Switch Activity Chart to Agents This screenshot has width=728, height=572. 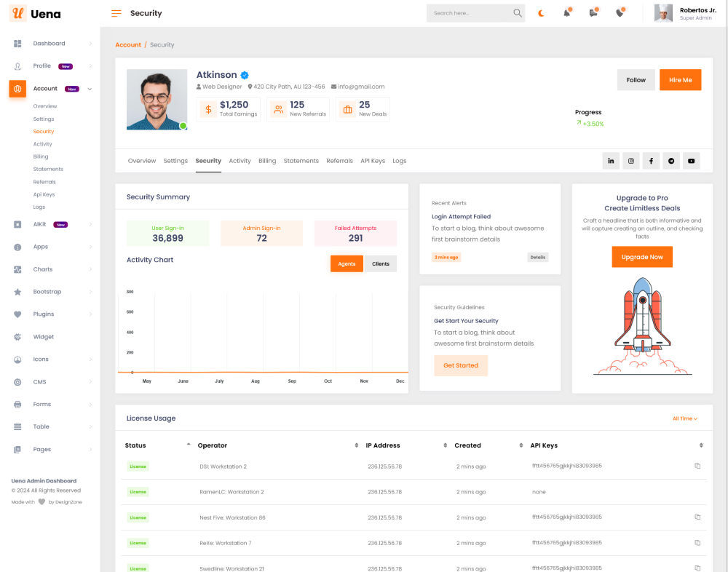347,263
